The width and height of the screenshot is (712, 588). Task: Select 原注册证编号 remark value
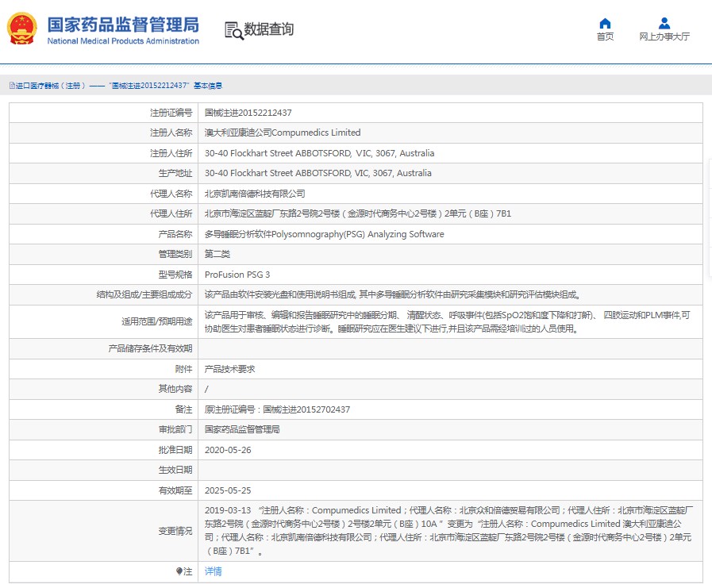tap(277, 409)
